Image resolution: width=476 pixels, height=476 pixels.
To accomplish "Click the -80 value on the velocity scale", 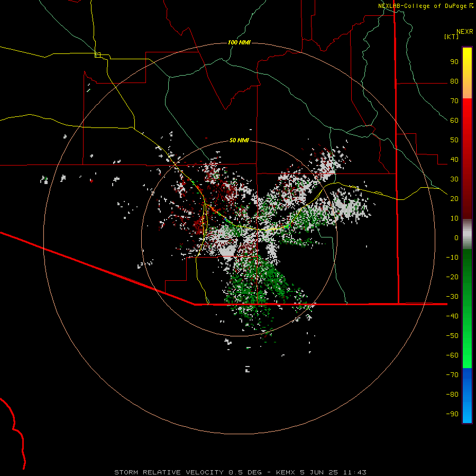I will pyautogui.click(x=452, y=395).
